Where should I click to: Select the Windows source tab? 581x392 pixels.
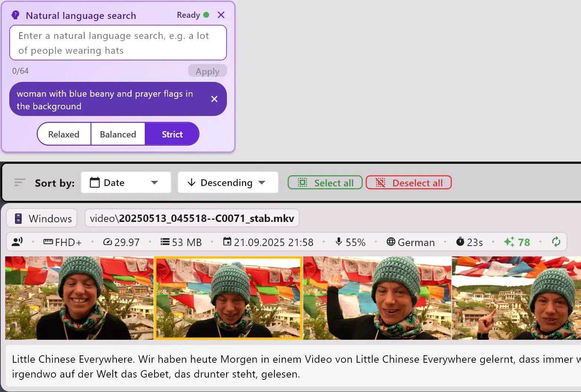click(42, 218)
